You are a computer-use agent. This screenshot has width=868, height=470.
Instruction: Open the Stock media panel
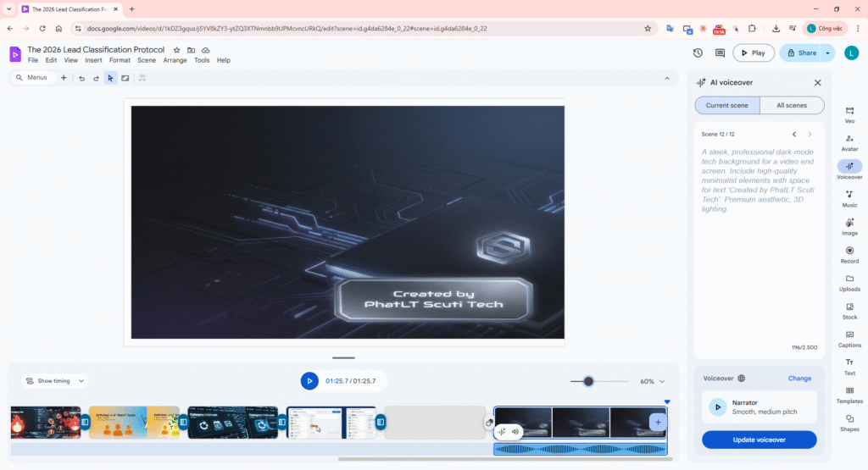849,310
